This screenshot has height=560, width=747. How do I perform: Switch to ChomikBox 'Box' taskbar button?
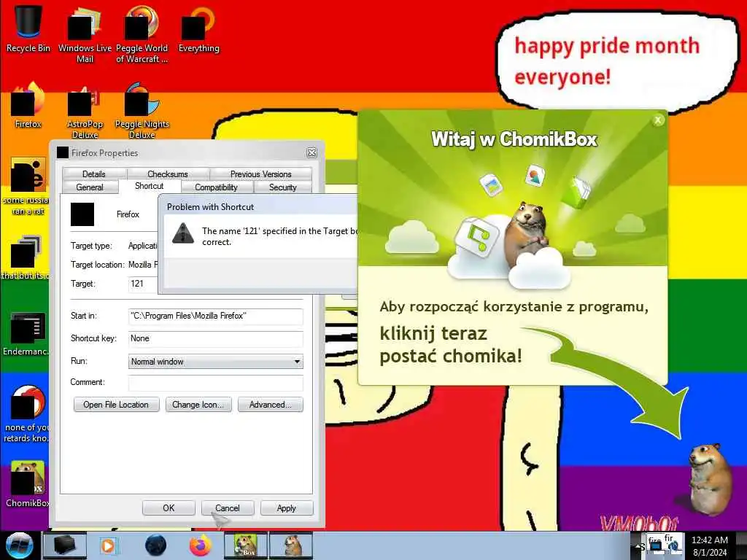(x=245, y=545)
